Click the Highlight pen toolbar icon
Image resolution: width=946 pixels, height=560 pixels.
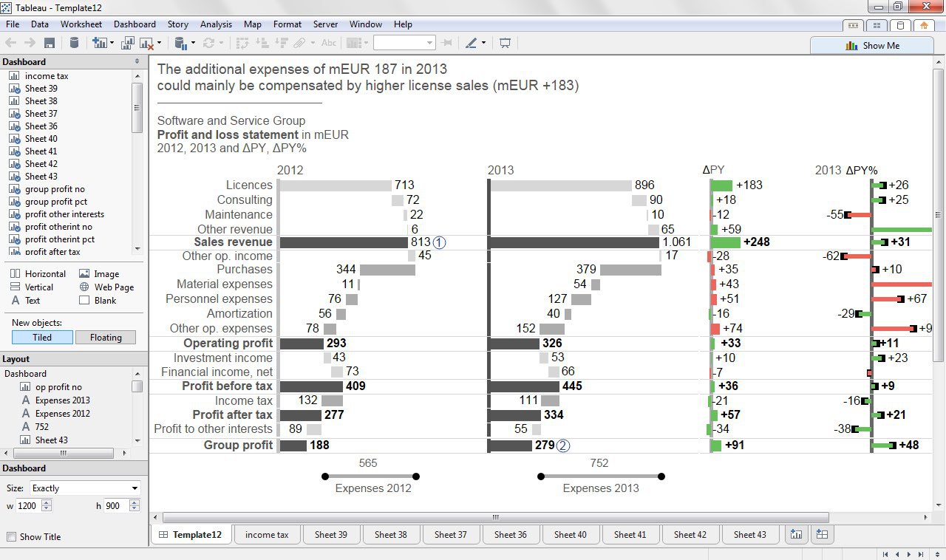point(472,43)
